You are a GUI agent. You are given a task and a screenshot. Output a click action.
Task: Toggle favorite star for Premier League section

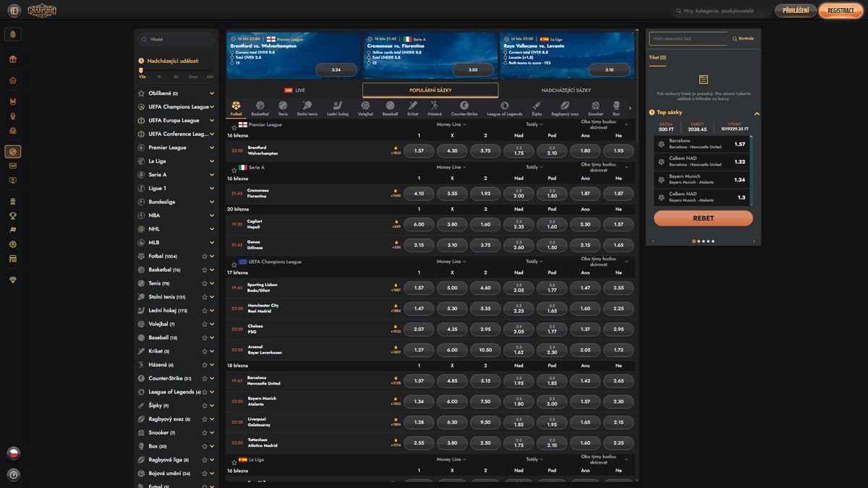point(234,126)
